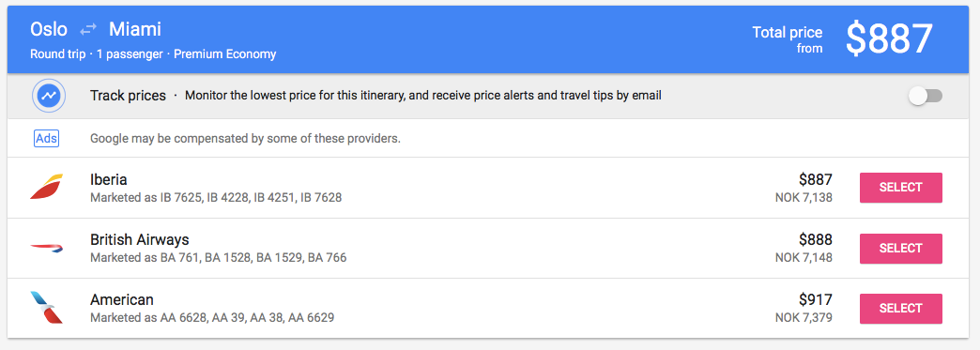
Task: Click the $887 total price in header
Action: pyautogui.click(x=889, y=38)
